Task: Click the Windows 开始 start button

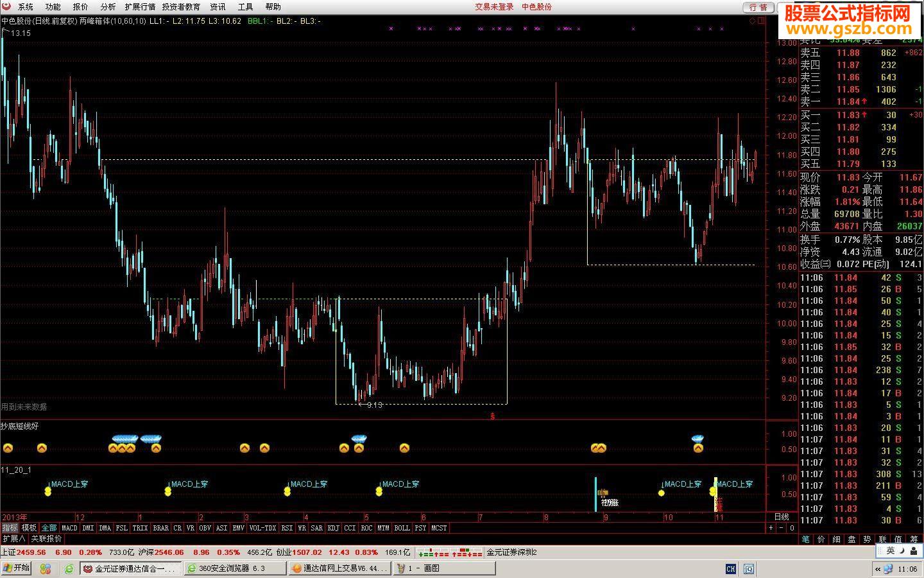Action: coord(16,568)
